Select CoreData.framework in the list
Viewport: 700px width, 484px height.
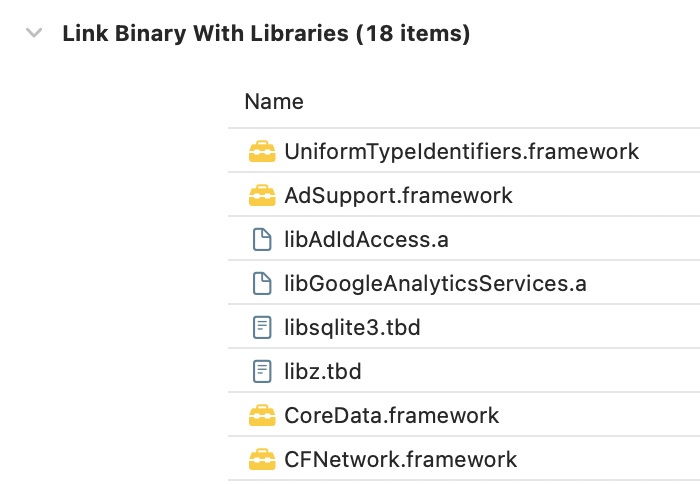[x=392, y=415]
